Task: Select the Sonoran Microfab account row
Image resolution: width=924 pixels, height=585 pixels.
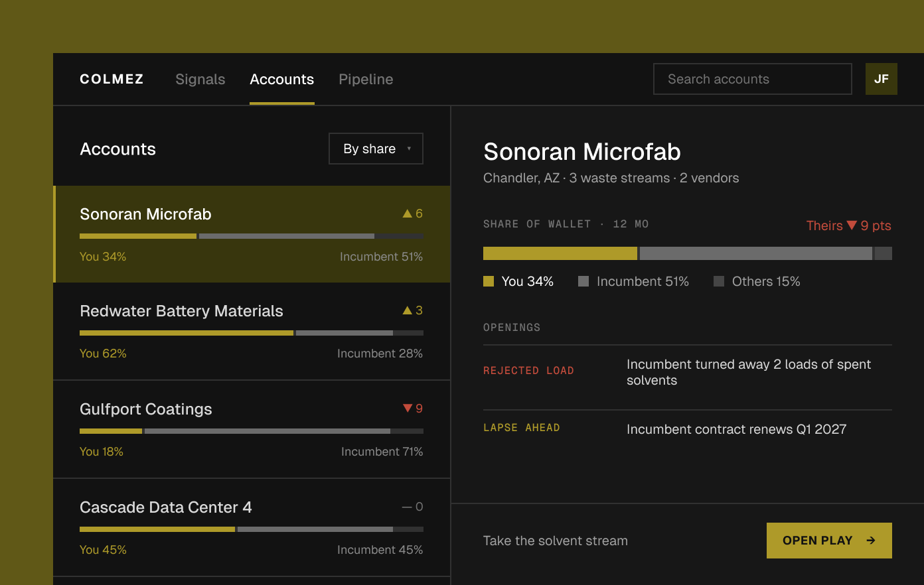Action: point(252,234)
